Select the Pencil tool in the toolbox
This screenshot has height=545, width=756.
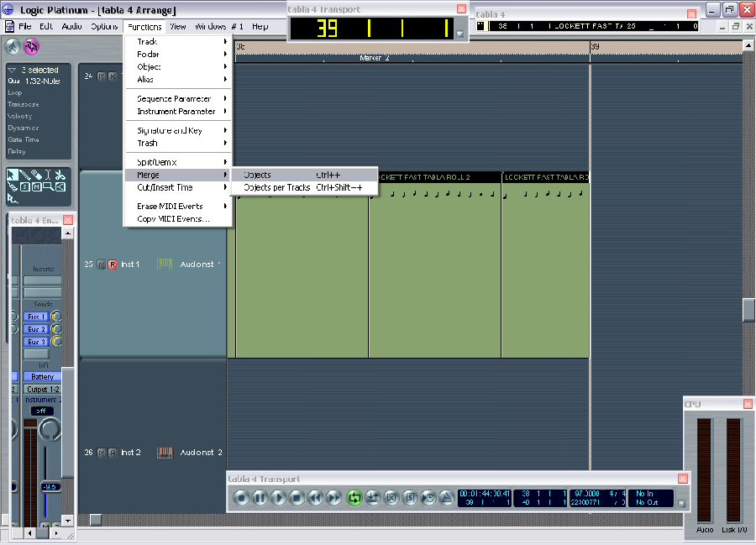pyautogui.click(x=27, y=175)
